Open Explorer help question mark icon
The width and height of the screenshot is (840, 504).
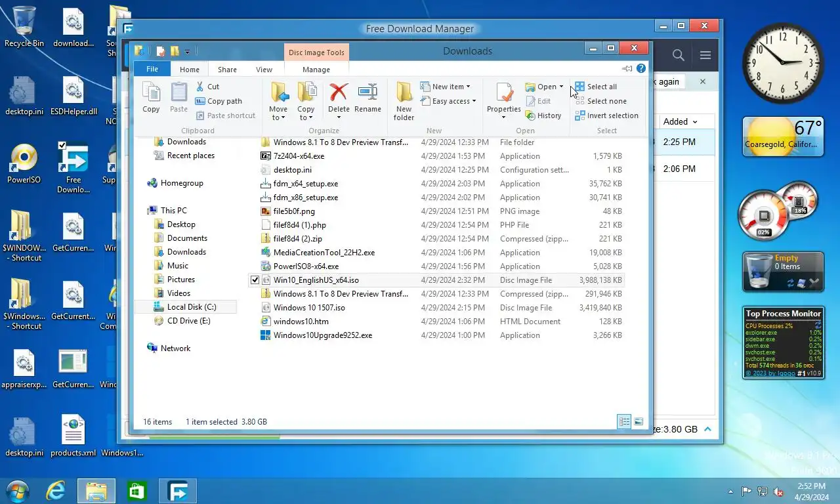tap(641, 68)
